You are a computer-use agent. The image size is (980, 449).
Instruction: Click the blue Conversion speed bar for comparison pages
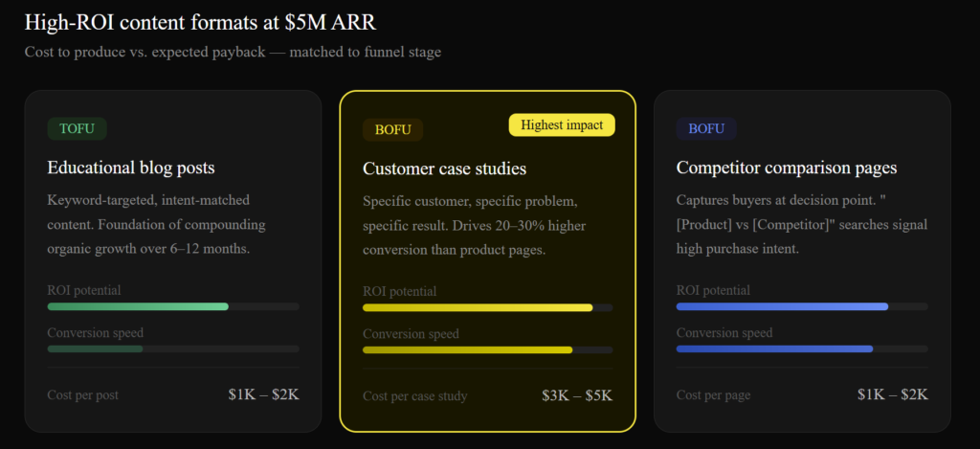(x=802, y=348)
